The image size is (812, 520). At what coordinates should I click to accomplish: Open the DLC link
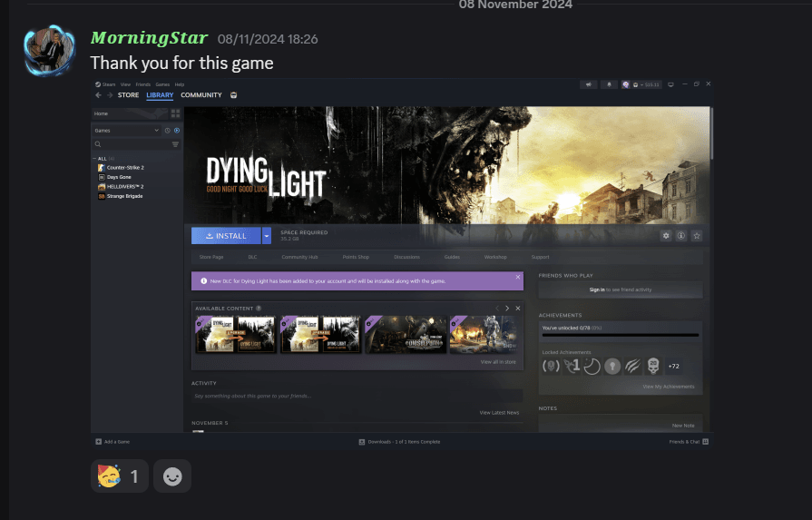(x=252, y=257)
